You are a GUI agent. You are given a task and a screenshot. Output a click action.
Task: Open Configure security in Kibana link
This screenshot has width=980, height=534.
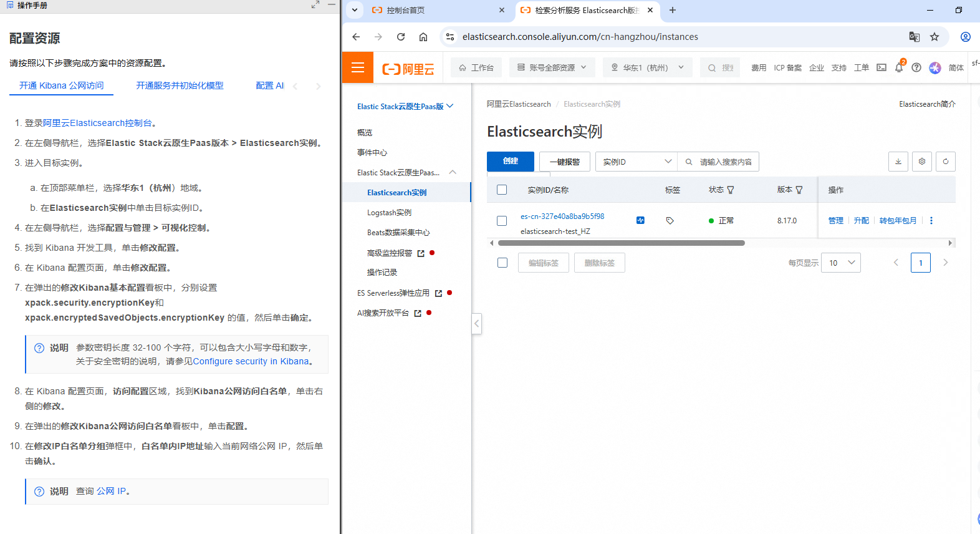pyautogui.click(x=251, y=361)
